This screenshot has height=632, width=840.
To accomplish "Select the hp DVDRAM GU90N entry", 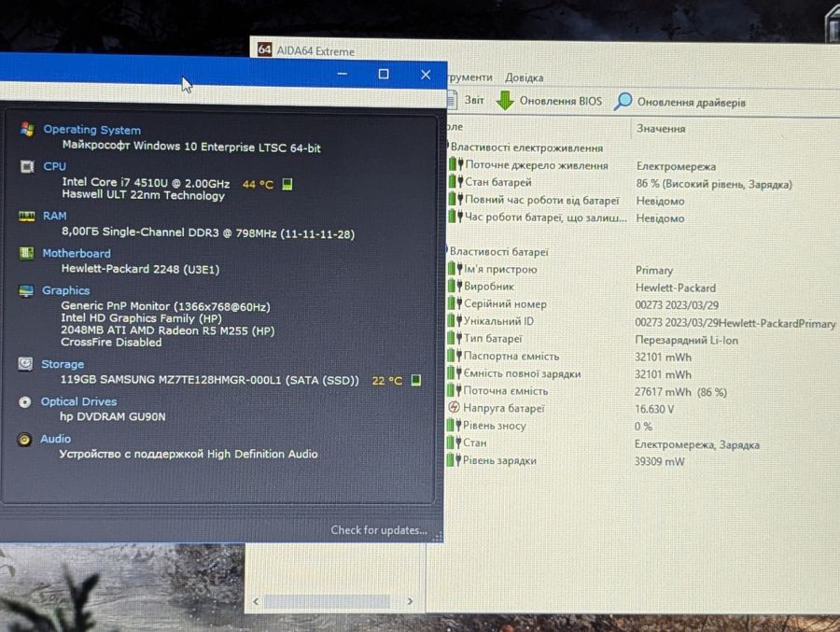I will [x=113, y=416].
